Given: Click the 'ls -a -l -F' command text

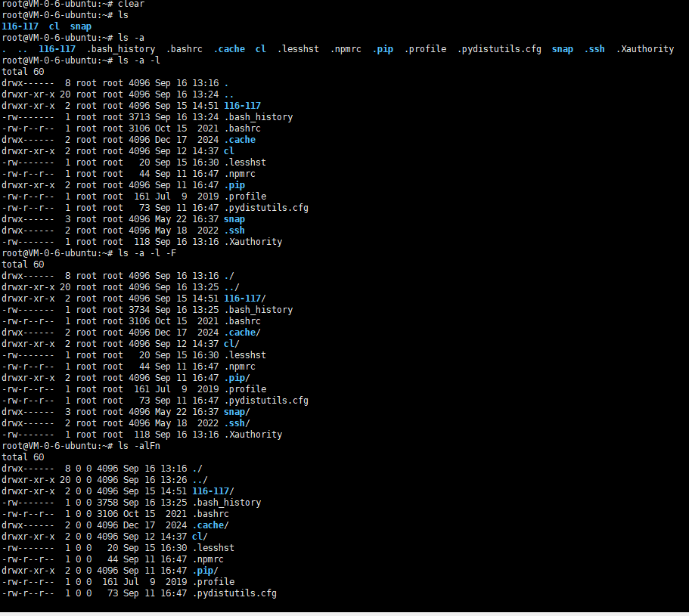Looking at the screenshot, I should tap(147, 253).
